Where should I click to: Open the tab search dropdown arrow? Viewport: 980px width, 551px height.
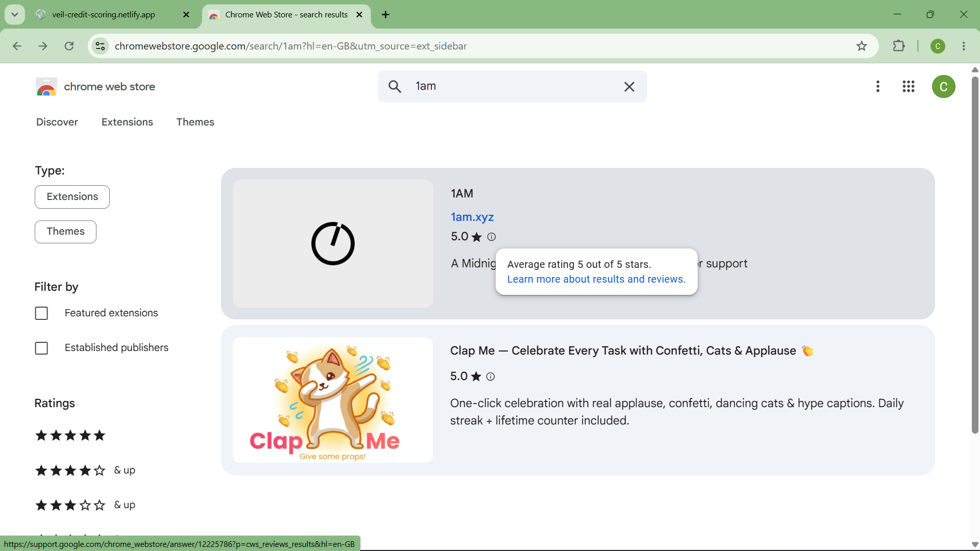coord(15,15)
